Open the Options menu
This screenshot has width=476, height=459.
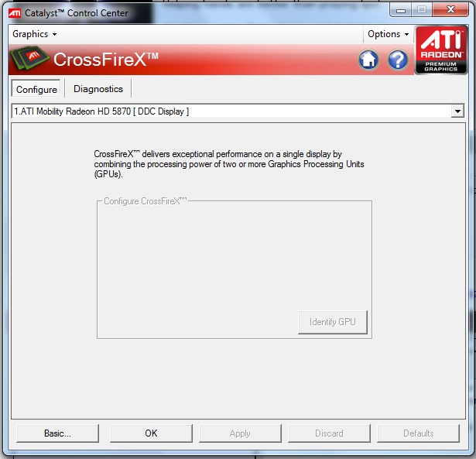tap(389, 34)
